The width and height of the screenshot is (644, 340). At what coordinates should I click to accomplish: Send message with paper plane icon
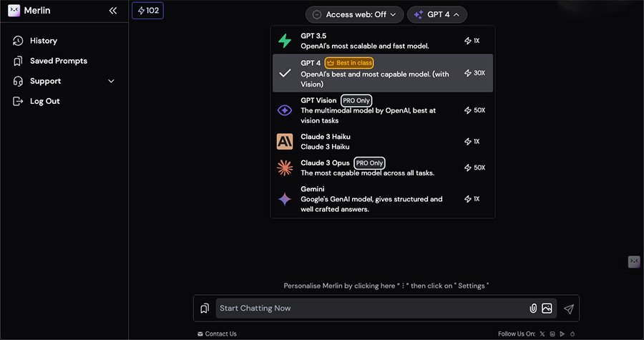click(x=569, y=309)
